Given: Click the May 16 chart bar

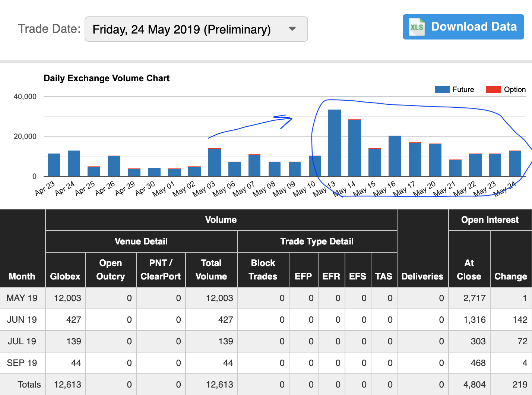Looking at the screenshot, I should pyautogui.click(x=395, y=156).
